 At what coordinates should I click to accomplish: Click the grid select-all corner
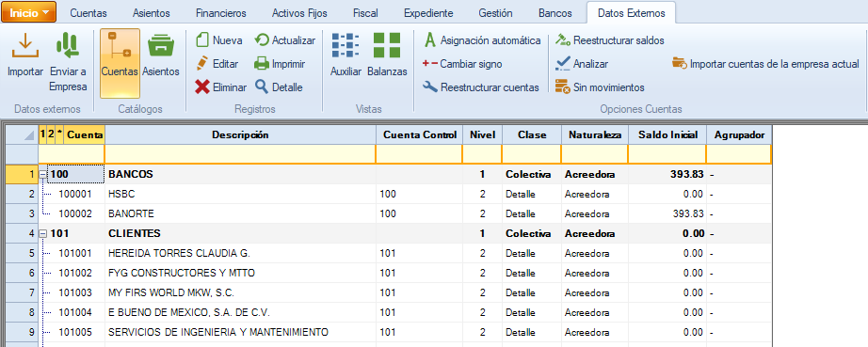pos(22,134)
